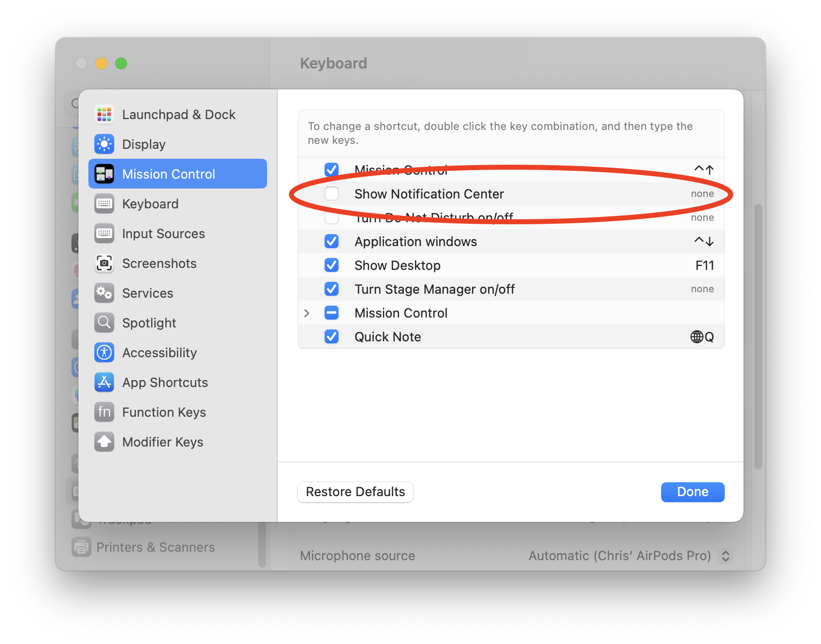Click the green zoom window button

(x=121, y=64)
